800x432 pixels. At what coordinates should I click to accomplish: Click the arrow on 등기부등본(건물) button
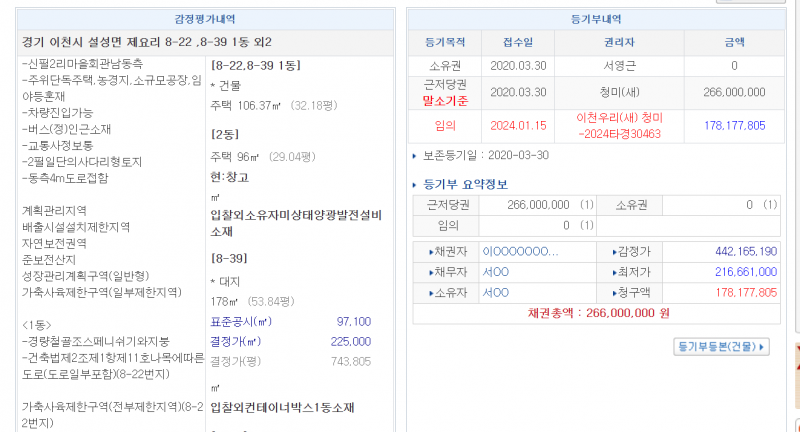(762, 347)
